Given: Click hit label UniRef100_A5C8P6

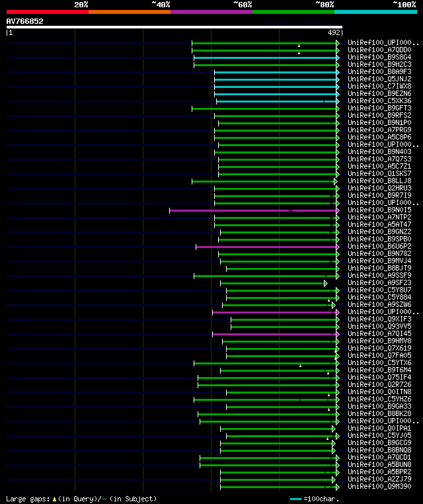Looking at the screenshot, I should (379, 138).
